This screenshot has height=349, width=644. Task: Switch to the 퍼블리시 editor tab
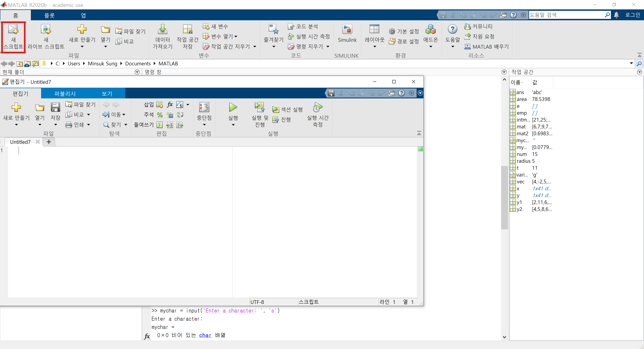pos(65,94)
